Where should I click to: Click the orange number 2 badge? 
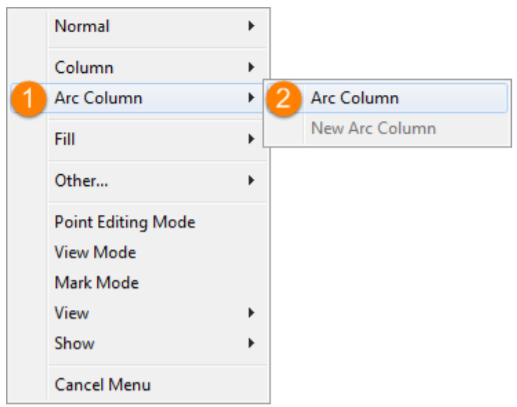click(x=284, y=98)
